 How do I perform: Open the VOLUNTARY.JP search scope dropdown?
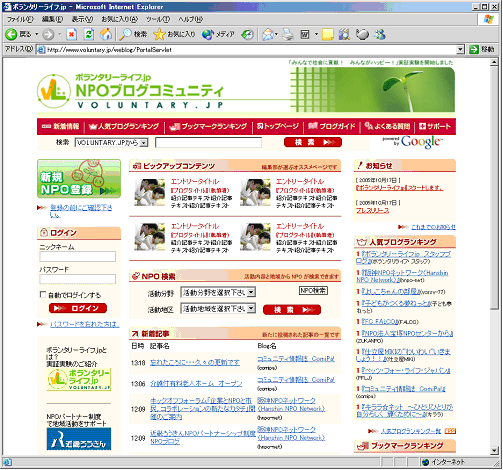coord(111,143)
